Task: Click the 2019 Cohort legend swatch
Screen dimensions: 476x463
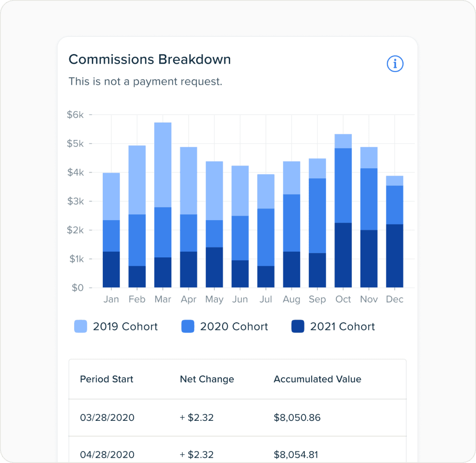Action: (81, 326)
